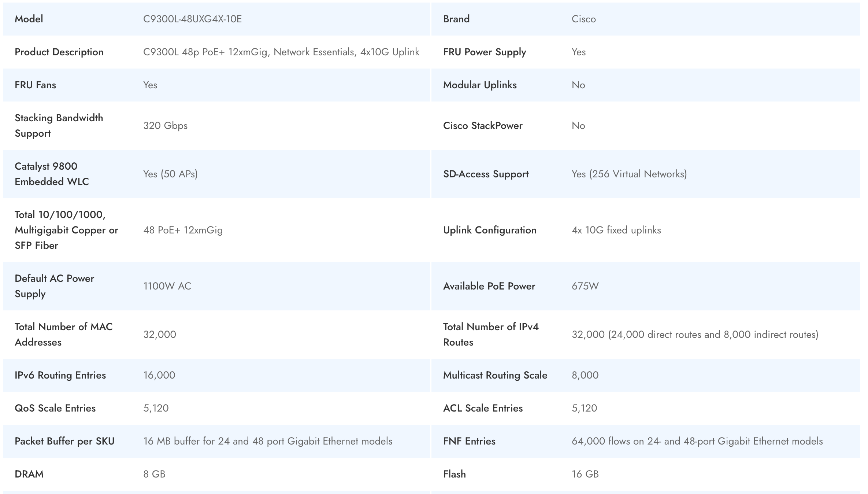This screenshot has width=868, height=494.
Task: Click the 675W available PoE power value
Action: point(585,286)
